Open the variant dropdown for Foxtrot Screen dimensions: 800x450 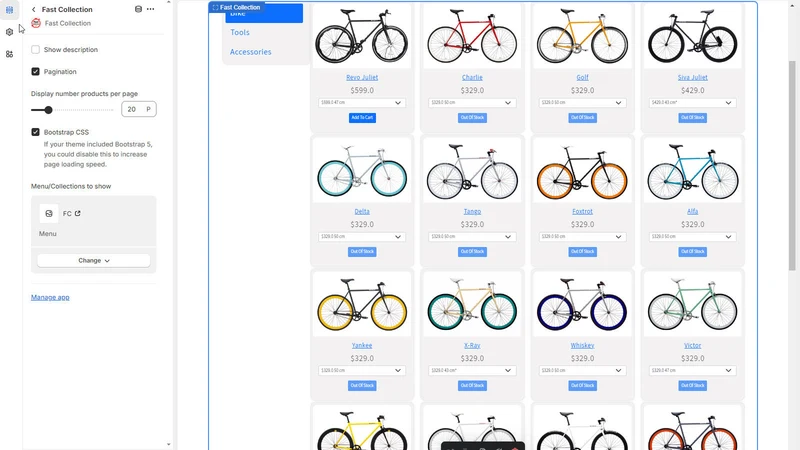click(x=582, y=237)
